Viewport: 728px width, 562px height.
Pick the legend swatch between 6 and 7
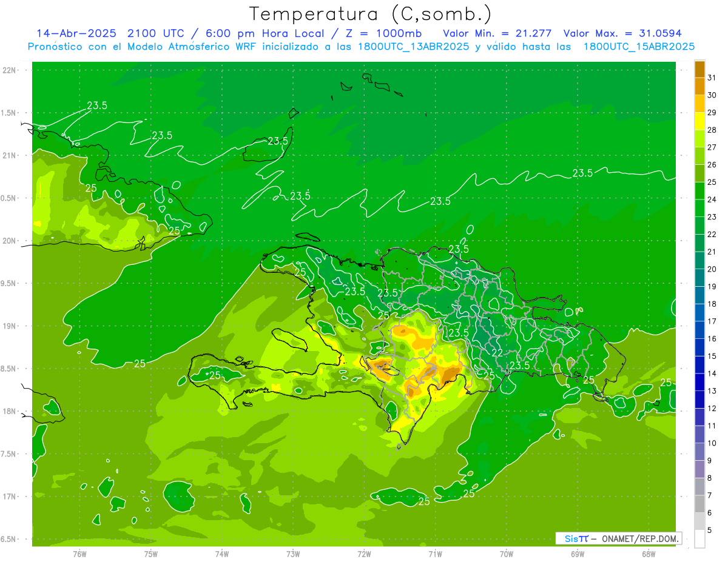pyautogui.click(x=699, y=504)
